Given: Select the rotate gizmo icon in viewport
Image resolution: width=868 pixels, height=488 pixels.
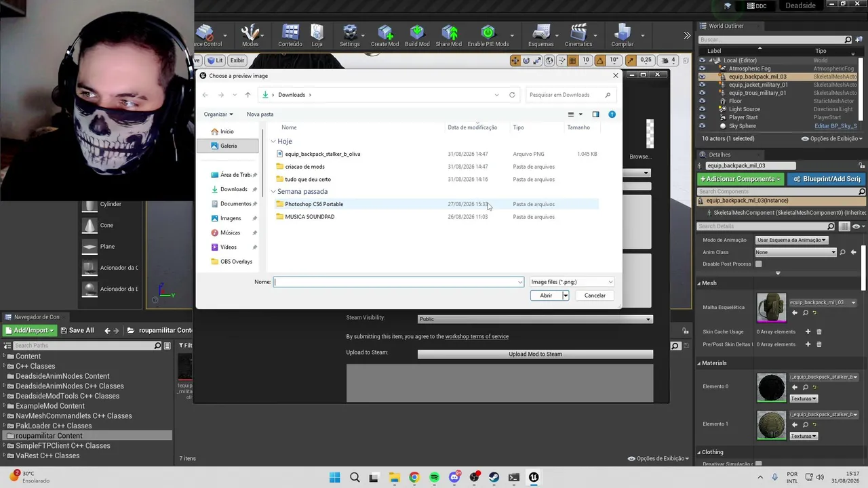Looking at the screenshot, I should click(527, 60).
